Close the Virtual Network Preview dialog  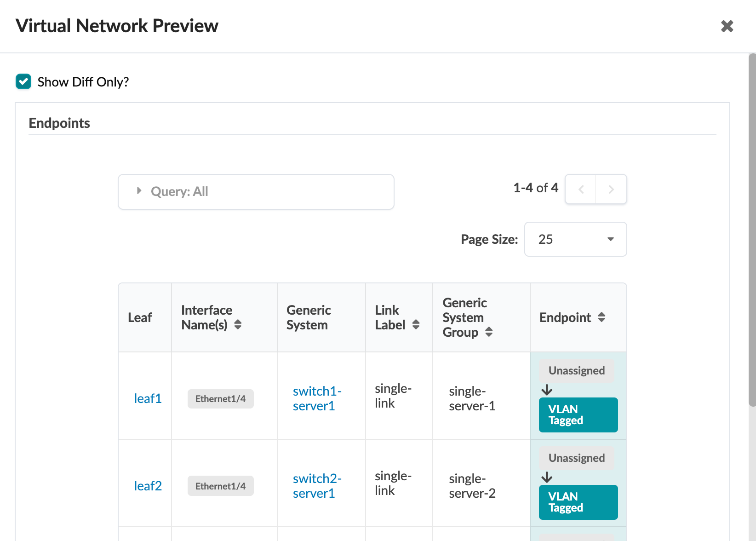(x=727, y=26)
